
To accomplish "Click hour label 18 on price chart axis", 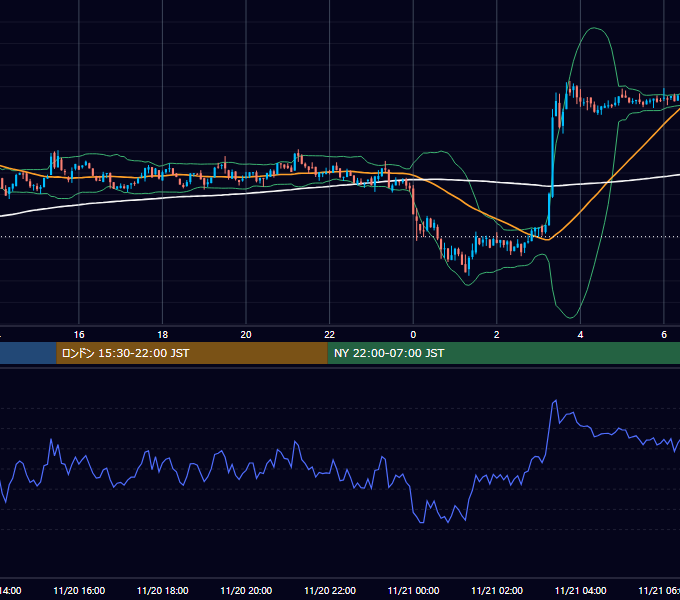I will tap(162, 335).
